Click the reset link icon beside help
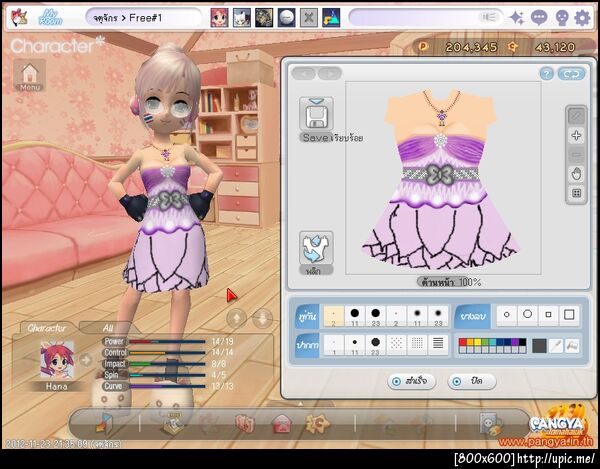The width and height of the screenshot is (600, 469). 571,74
